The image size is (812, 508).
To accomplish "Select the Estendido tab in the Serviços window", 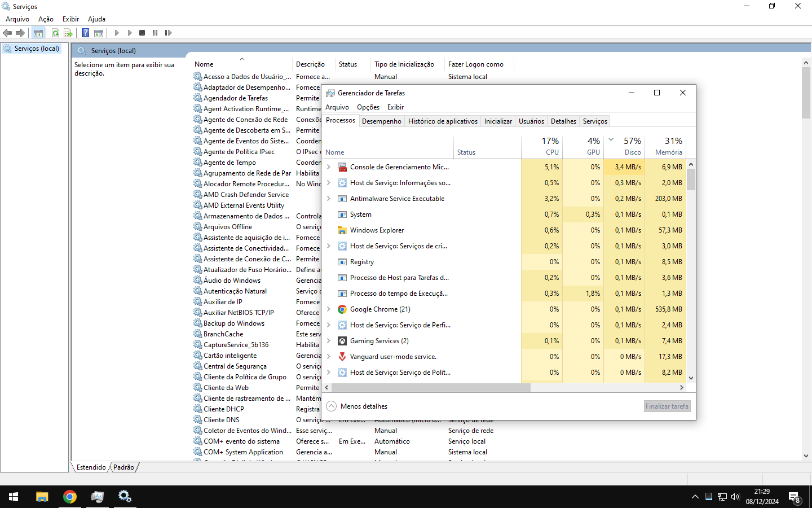I will point(91,467).
